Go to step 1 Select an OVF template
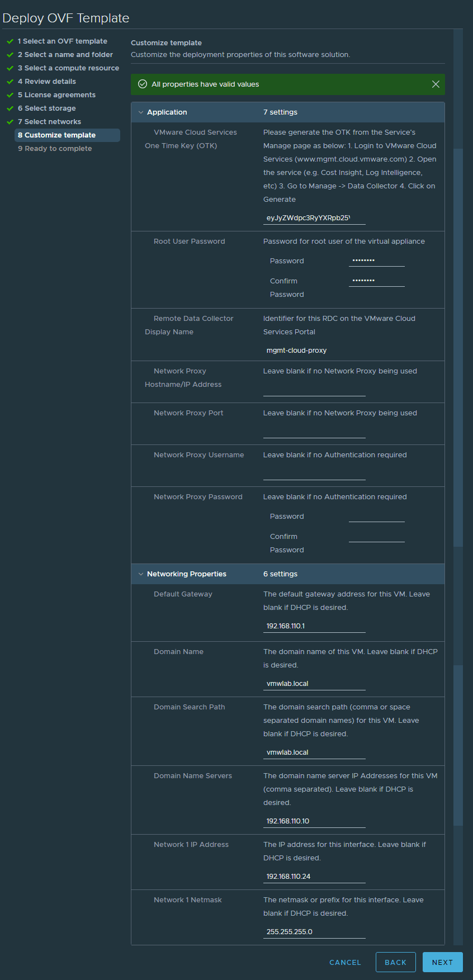473x980 pixels. click(62, 41)
